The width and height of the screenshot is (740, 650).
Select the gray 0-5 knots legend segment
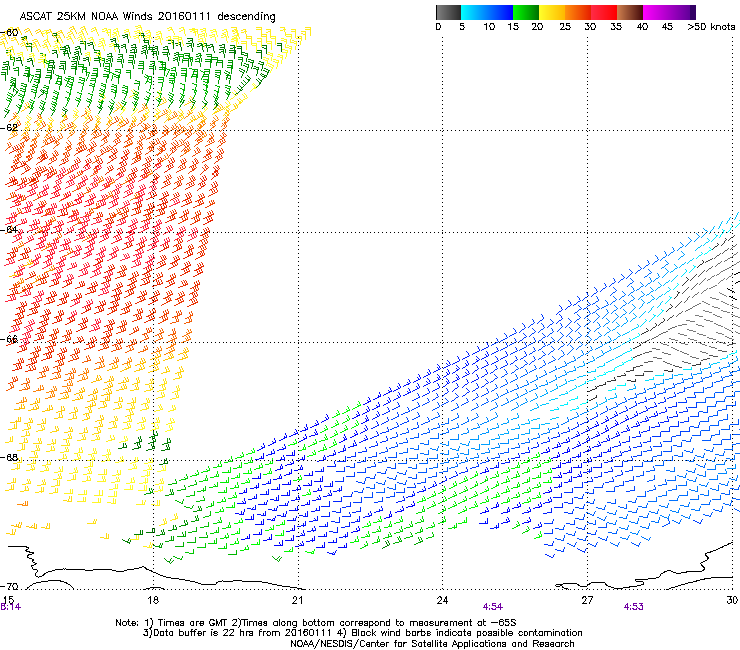pyautogui.click(x=448, y=12)
